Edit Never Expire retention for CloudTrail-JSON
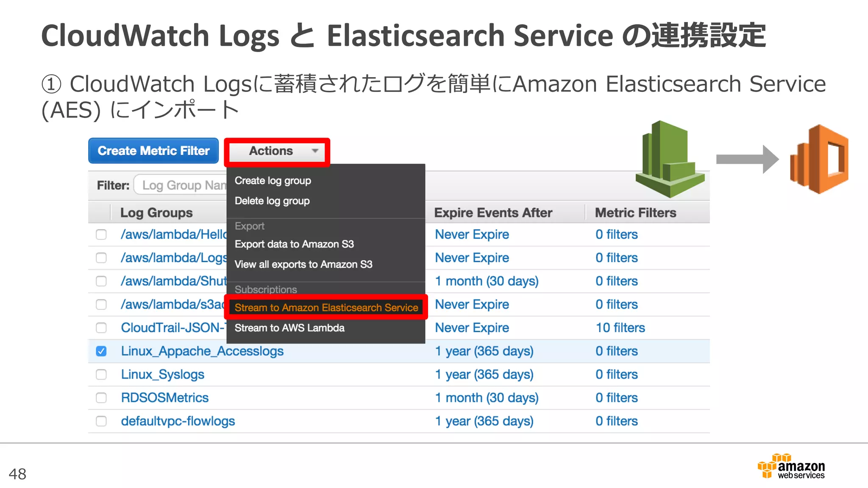The height and width of the screenshot is (488, 868). (472, 328)
